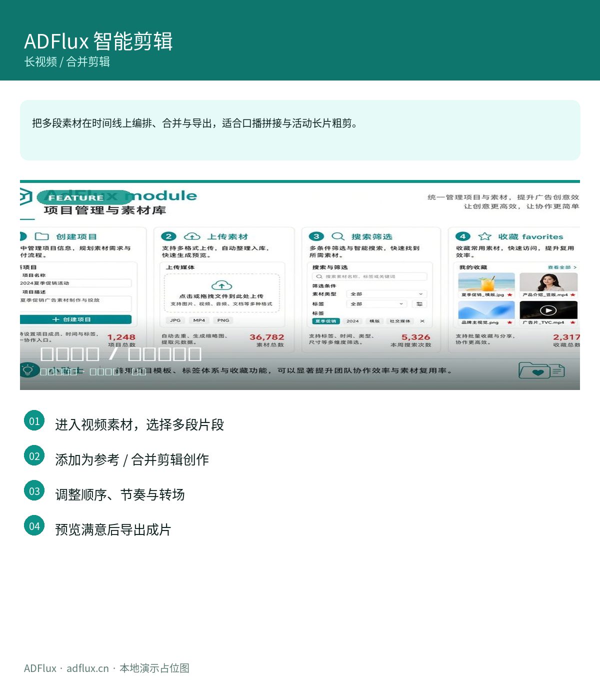
Task: Click the star icon beside 收藏 favorites
Action: tap(484, 236)
